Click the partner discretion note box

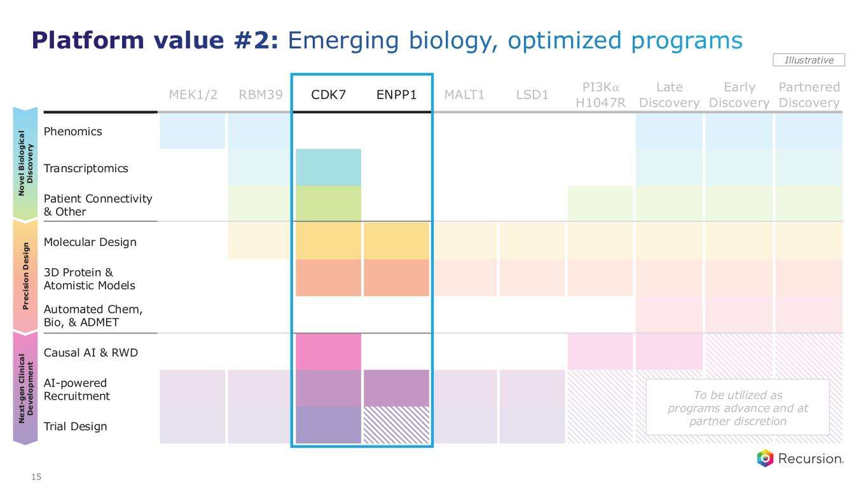(737, 407)
